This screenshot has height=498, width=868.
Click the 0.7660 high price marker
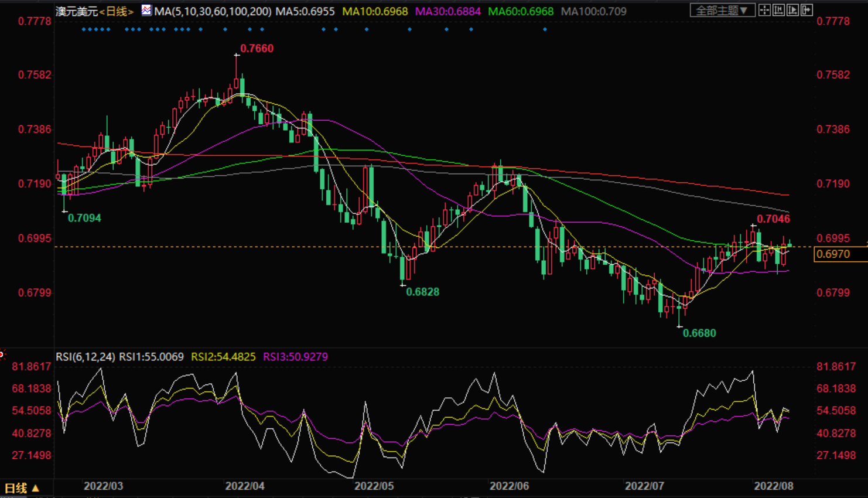click(257, 49)
